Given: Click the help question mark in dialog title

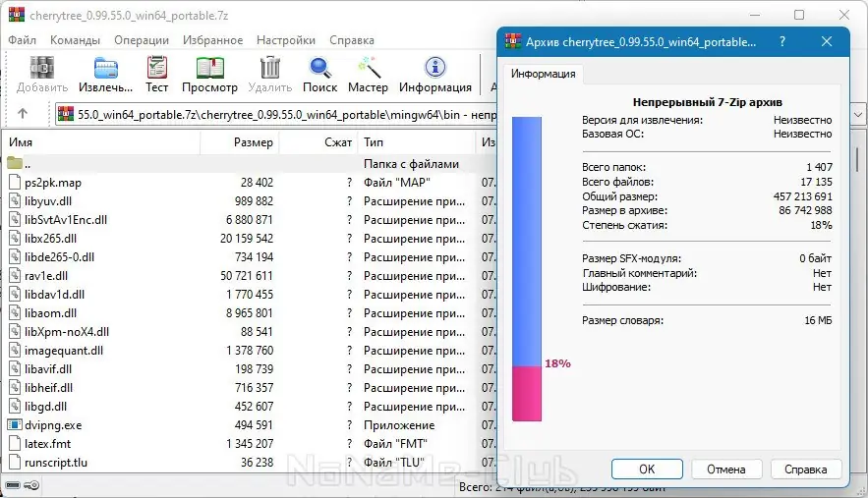Looking at the screenshot, I should [782, 41].
